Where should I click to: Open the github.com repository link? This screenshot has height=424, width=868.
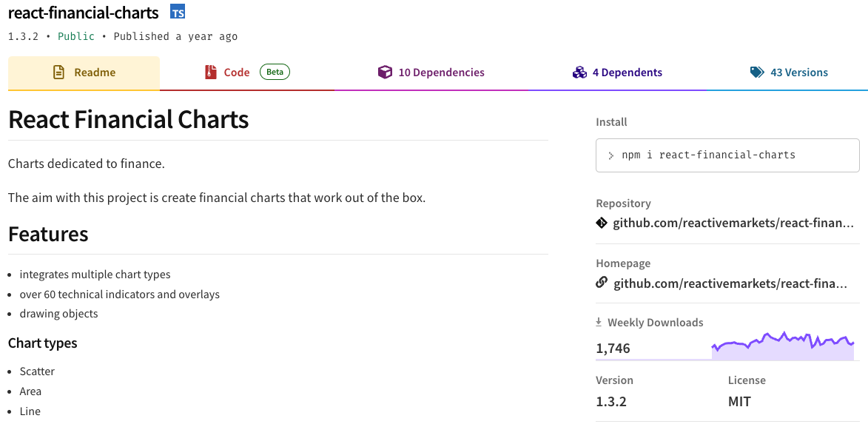click(x=733, y=223)
